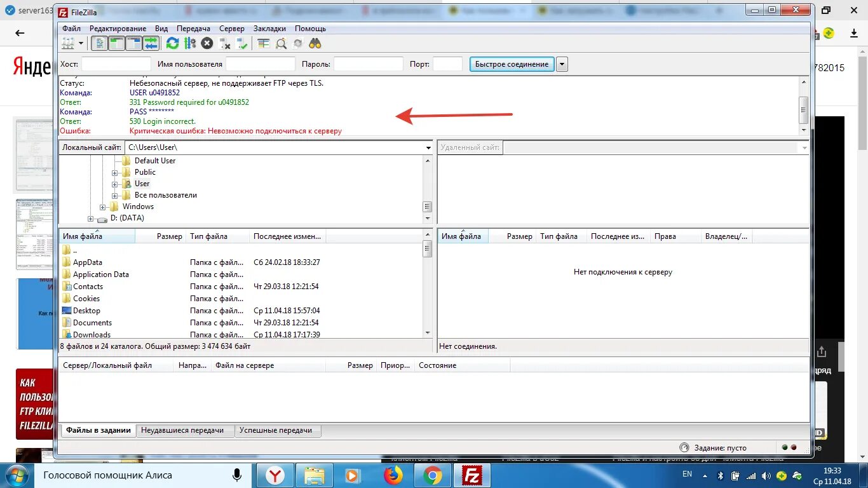868x488 pixels.
Task: Open downloads arrow in background browser
Action: [855, 33]
